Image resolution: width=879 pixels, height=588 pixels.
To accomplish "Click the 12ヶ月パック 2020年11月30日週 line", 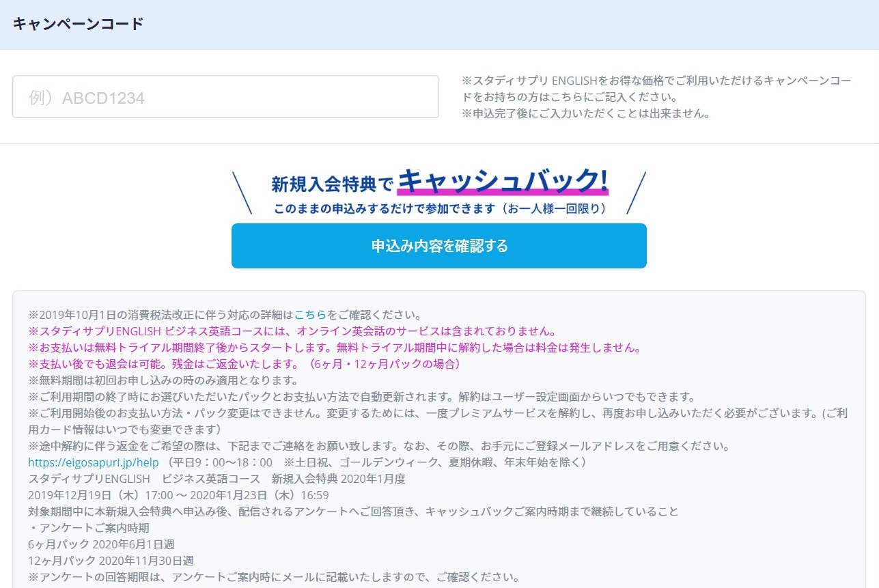I will pyautogui.click(x=111, y=561).
